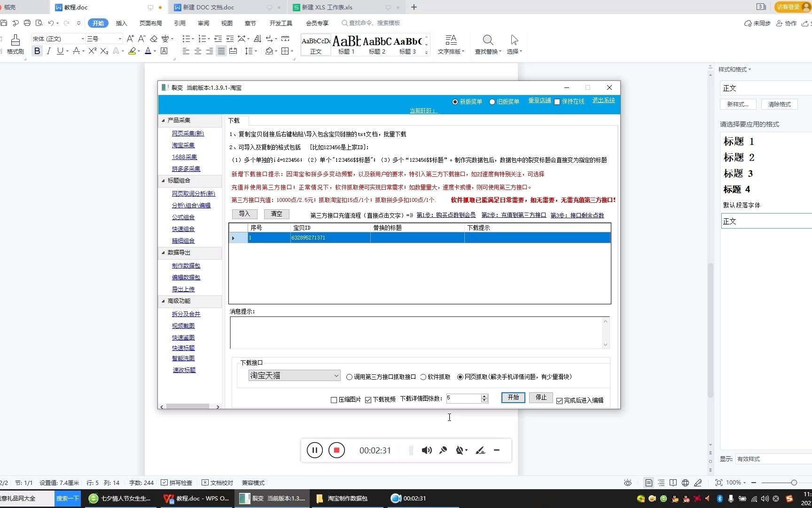The image size is (812, 508).
Task: Align text right
Action: click(x=210, y=51)
